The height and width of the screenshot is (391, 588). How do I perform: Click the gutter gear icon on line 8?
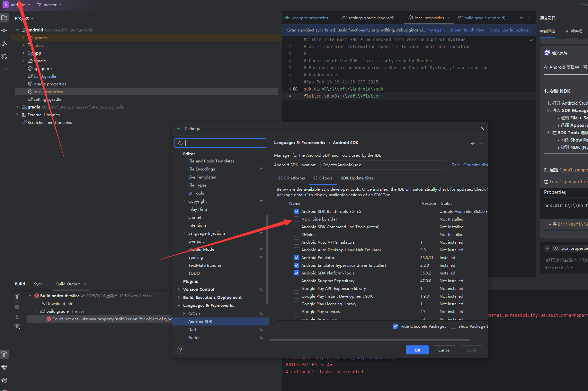coord(295,89)
